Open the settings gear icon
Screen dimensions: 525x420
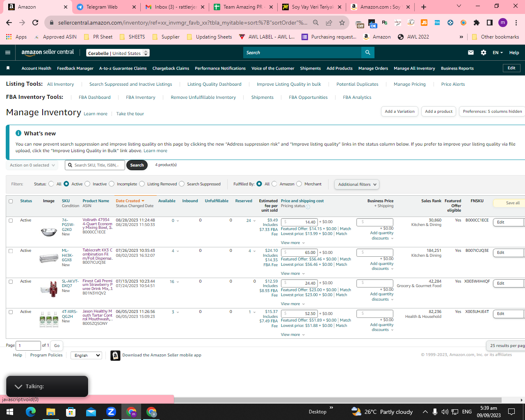484,52
